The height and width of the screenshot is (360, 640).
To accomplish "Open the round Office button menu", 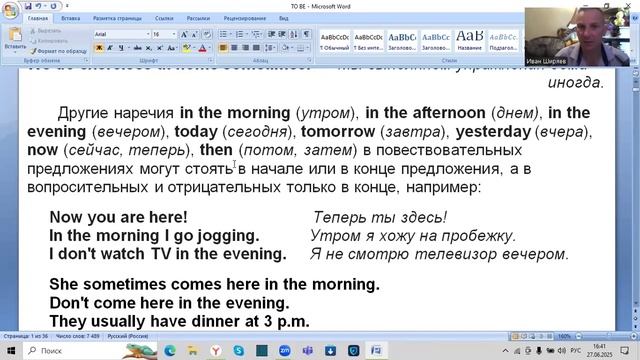I will click(10, 10).
